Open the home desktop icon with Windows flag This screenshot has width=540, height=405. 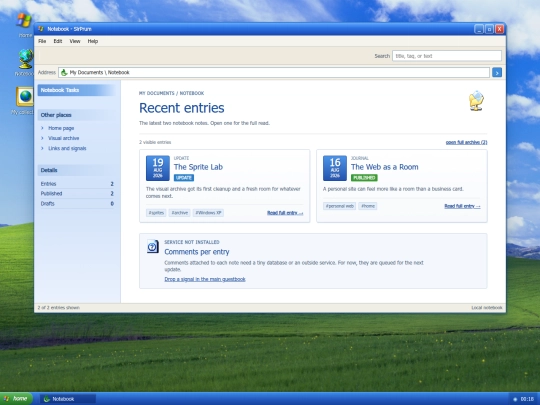24,21
